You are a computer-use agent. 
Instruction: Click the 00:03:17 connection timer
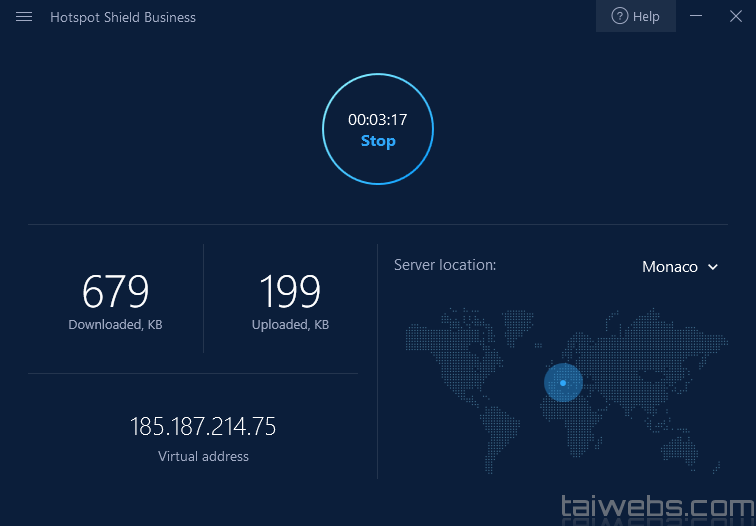377,119
